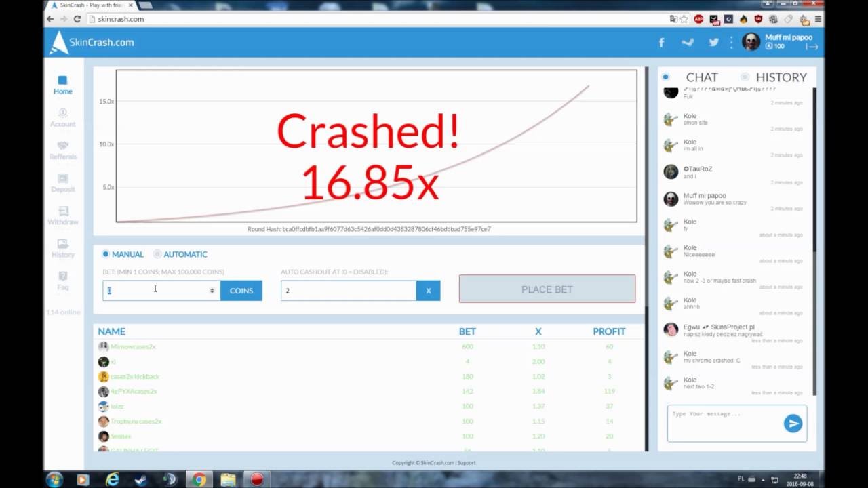Click the SkinCrash.com logo

pos(92,42)
